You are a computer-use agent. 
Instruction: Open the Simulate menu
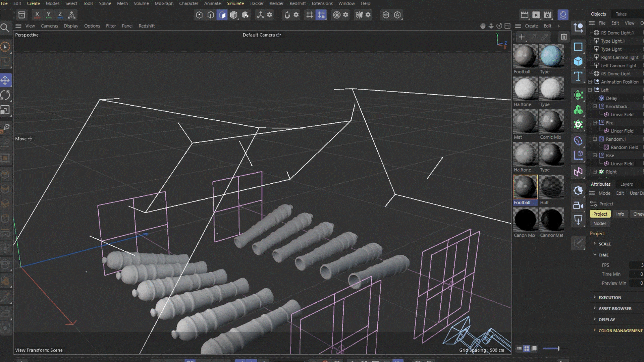point(235,3)
